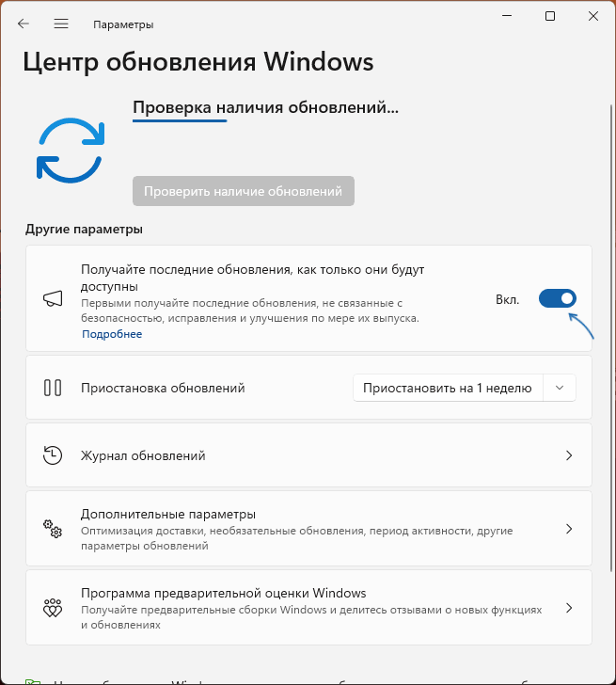Open the Подробнее link
Screen dimensions: 616x685
pyautogui.click(x=112, y=334)
